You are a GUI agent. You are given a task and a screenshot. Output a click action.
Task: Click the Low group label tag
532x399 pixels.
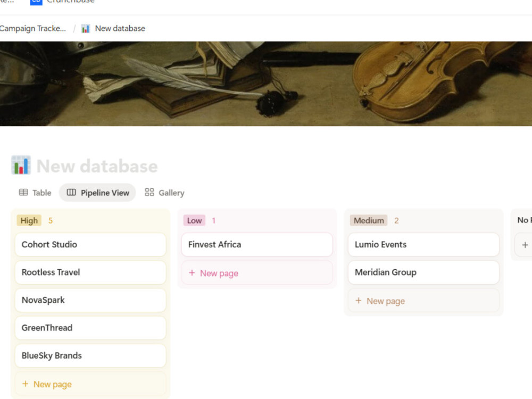click(194, 221)
